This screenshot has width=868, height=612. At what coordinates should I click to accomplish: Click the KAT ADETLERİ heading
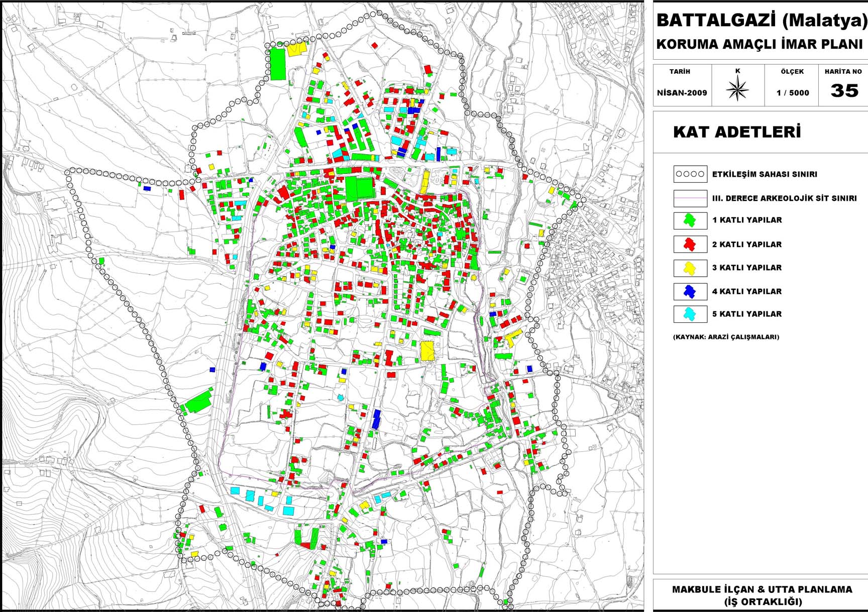tap(737, 132)
